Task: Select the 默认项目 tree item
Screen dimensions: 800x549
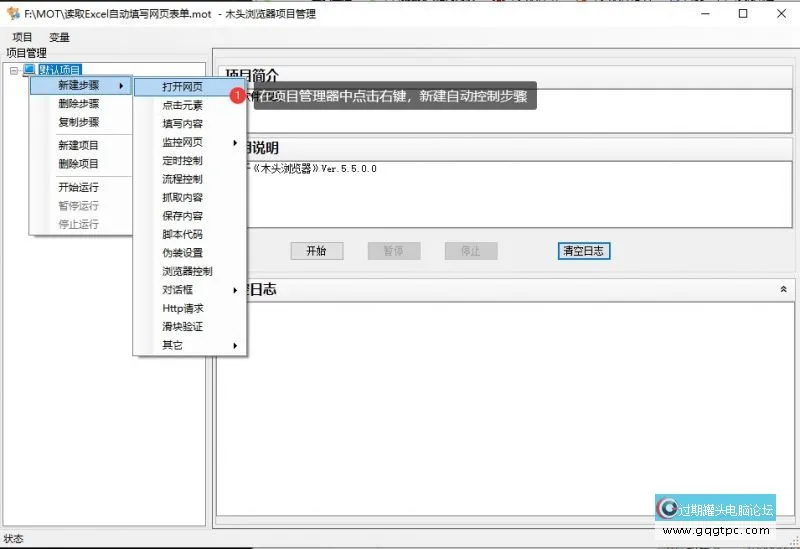Action: (60, 70)
